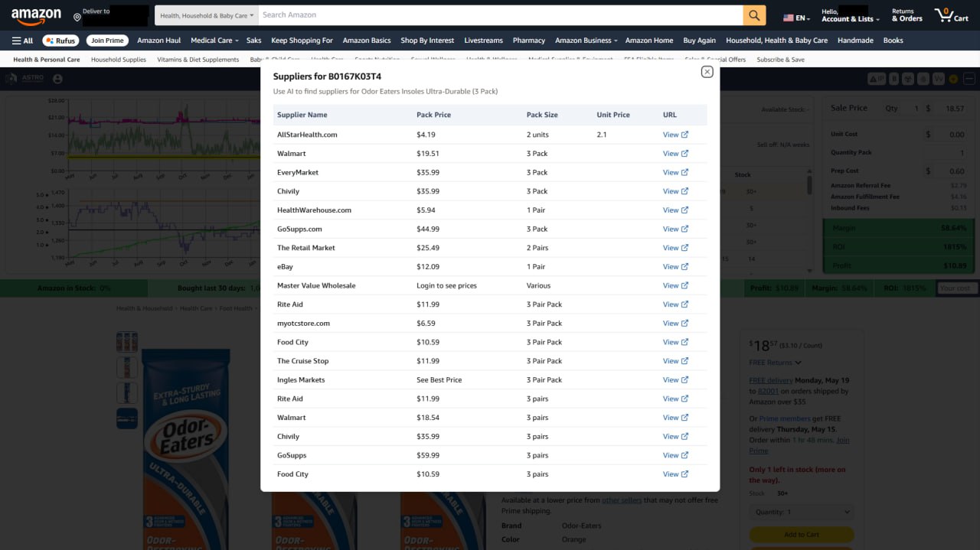Open the Handmade nav item
The width and height of the screenshot is (980, 550).
click(855, 41)
